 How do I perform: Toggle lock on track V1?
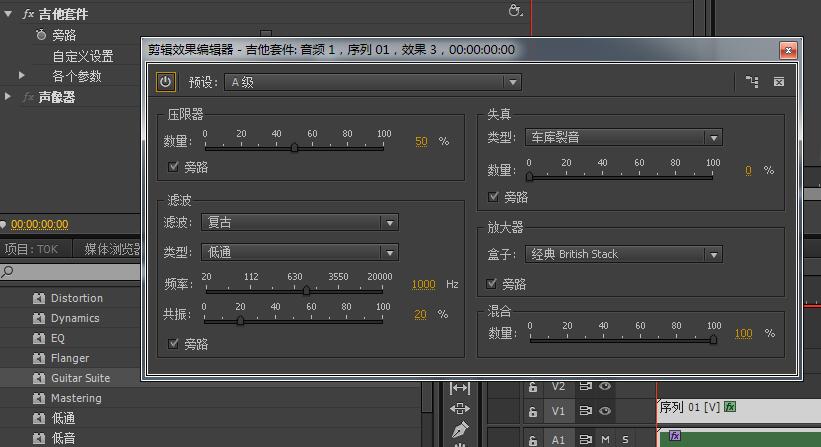(532, 411)
